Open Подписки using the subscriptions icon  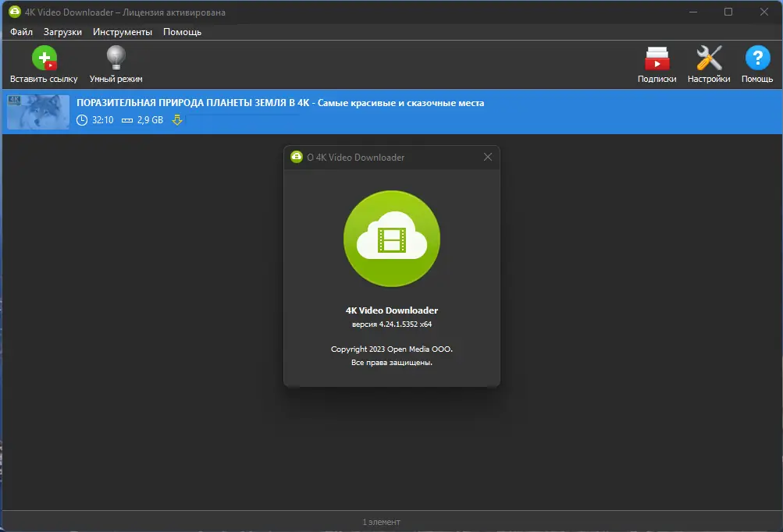coord(657,57)
